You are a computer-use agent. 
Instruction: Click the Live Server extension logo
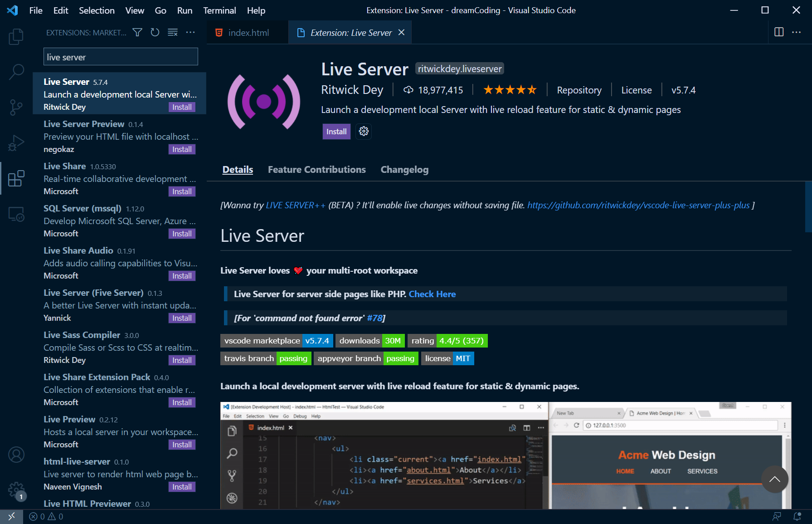(x=264, y=102)
